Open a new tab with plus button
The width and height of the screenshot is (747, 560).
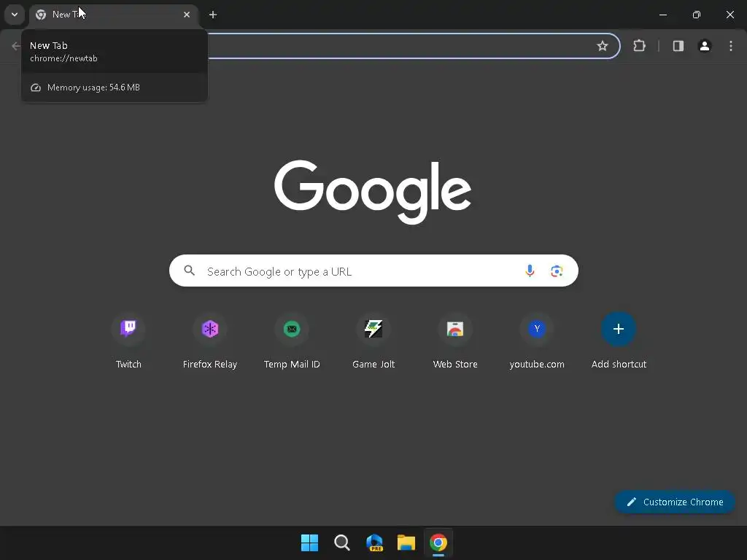pos(213,15)
